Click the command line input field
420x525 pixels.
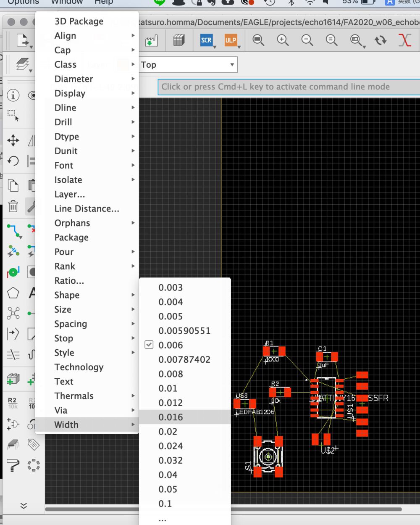point(289,87)
